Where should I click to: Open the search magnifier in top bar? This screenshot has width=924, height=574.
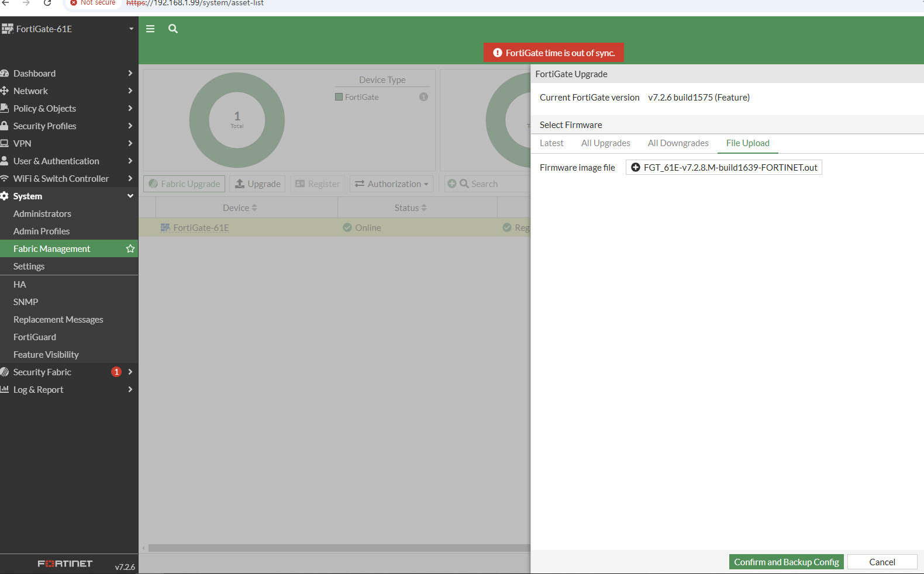(x=173, y=29)
